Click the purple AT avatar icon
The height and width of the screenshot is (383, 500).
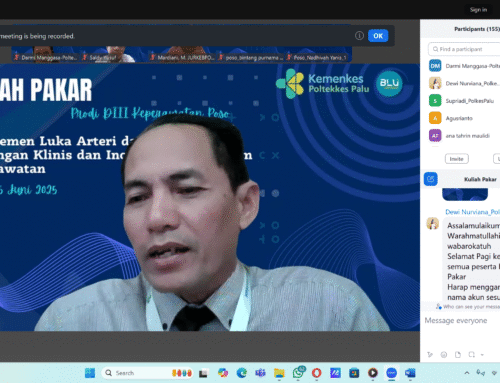pos(435,136)
